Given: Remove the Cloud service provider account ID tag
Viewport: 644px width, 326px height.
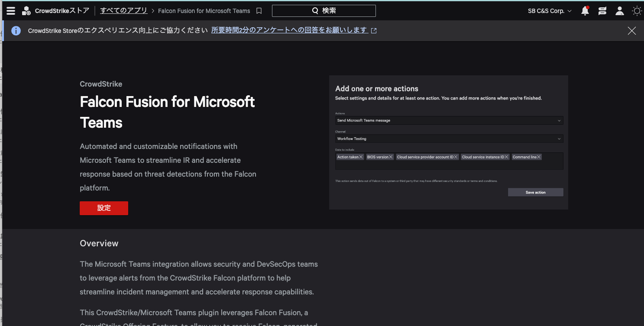Looking at the screenshot, I should pos(456,157).
